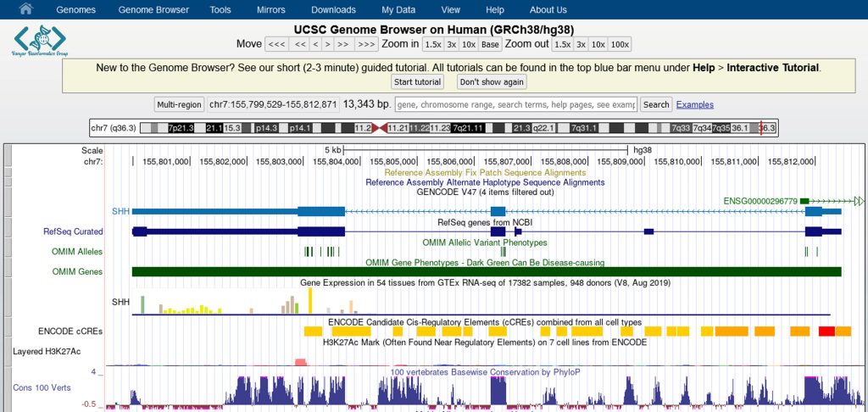Move far right with the >>> button
This screenshot has width=868, height=412.
click(366, 44)
